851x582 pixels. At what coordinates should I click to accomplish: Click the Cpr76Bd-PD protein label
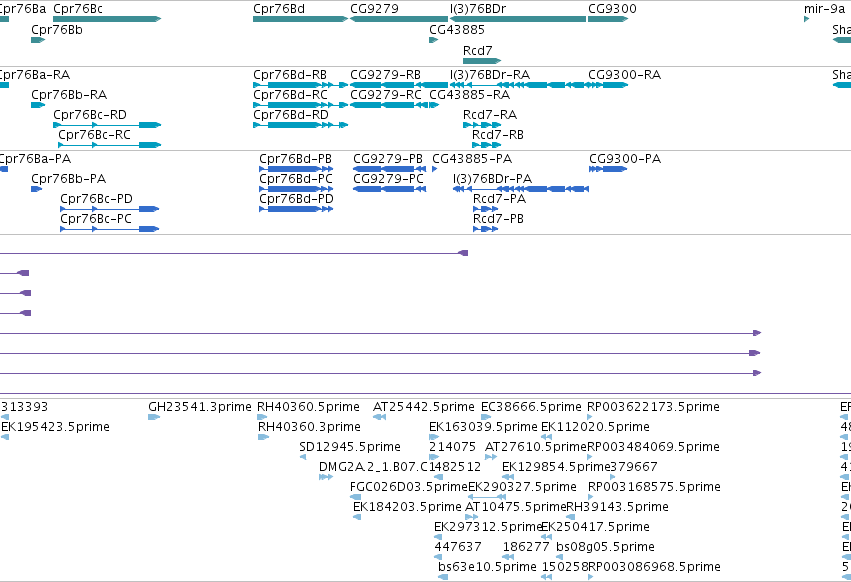(296, 199)
